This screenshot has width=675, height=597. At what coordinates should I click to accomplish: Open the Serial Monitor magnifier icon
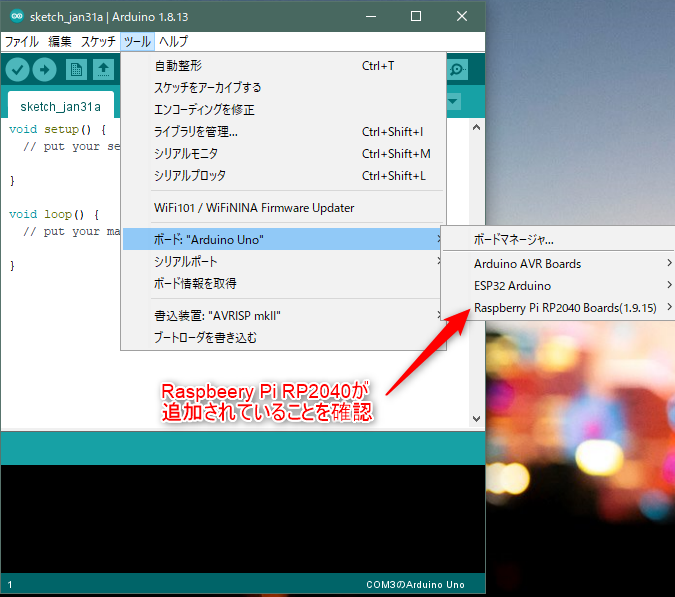pyautogui.click(x=457, y=69)
